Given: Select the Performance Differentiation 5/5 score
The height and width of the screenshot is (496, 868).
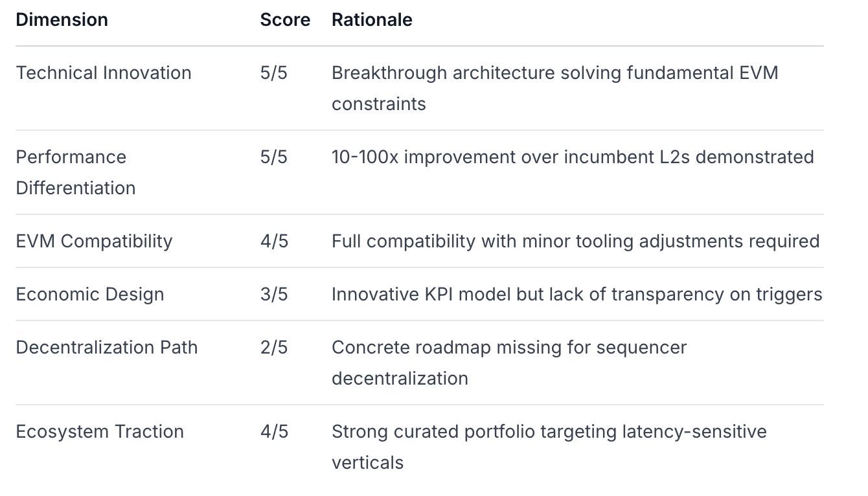Looking at the screenshot, I should pyautogui.click(x=273, y=157).
